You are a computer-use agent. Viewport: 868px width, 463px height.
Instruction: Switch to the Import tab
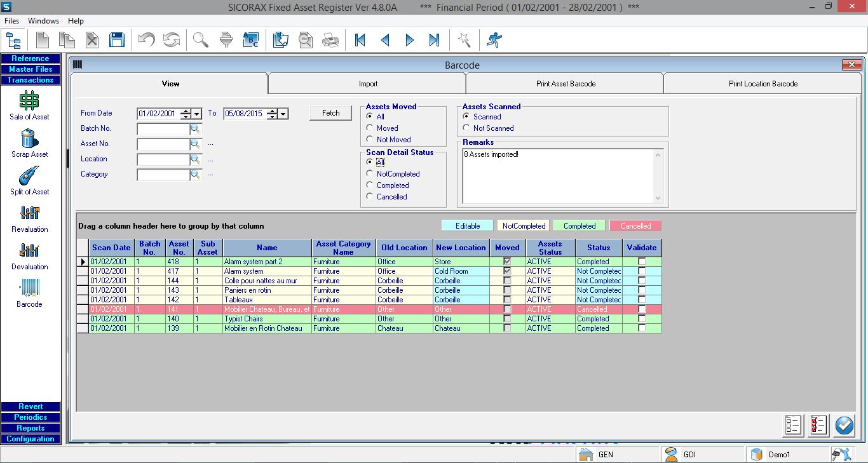pos(368,84)
